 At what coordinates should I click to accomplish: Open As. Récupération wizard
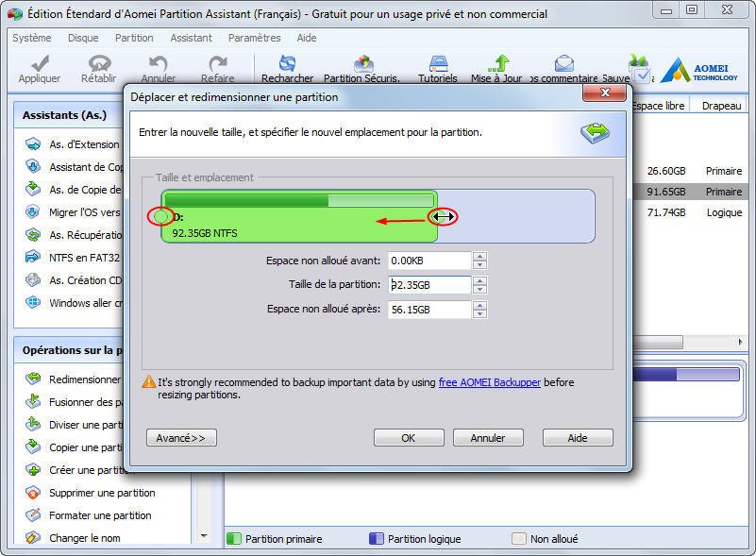click(74, 235)
